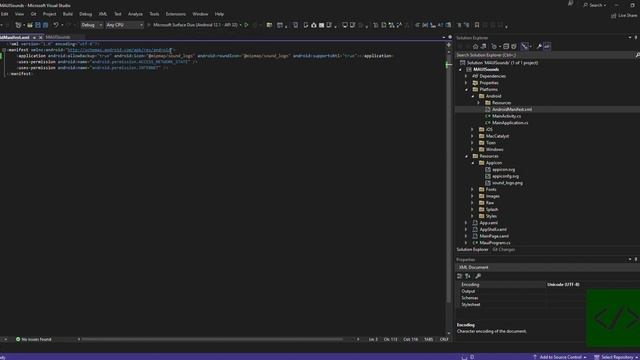Pin the AndroidManifest.xml tab
Image resolution: width=640 pixels, height=360 pixels.
pyautogui.click(x=34, y=37)
